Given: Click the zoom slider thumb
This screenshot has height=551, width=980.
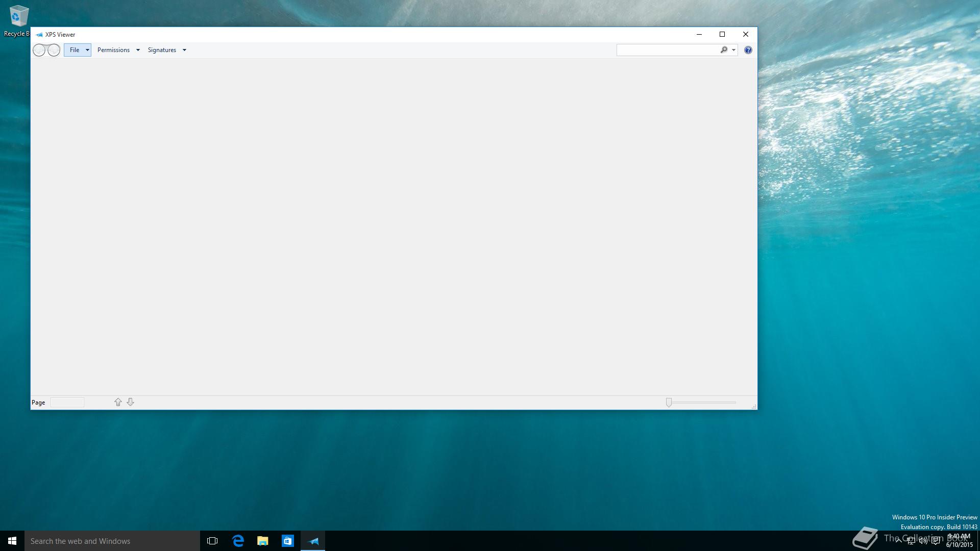Looking at the screenshot, I should point(669,403).
